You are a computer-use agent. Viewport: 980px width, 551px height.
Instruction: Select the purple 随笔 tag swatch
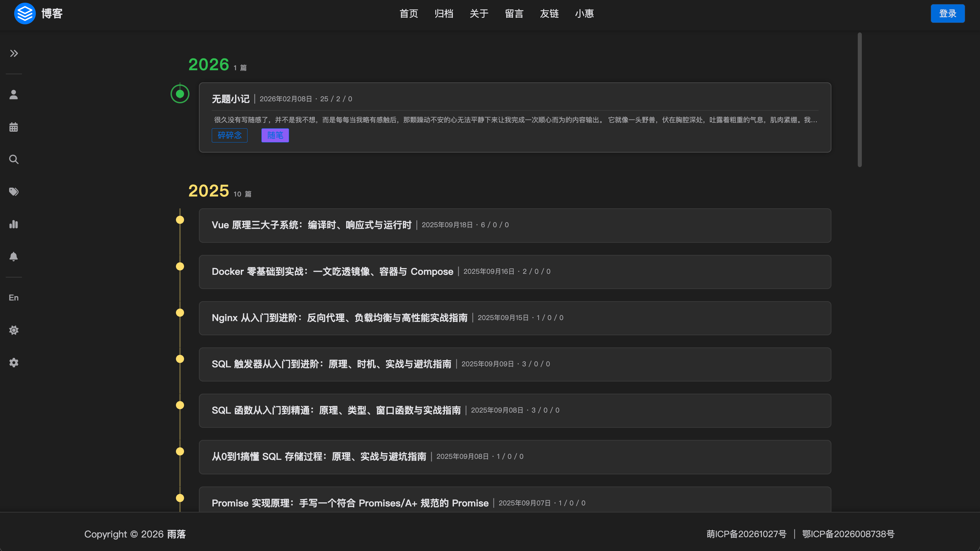tap(275, 135)
